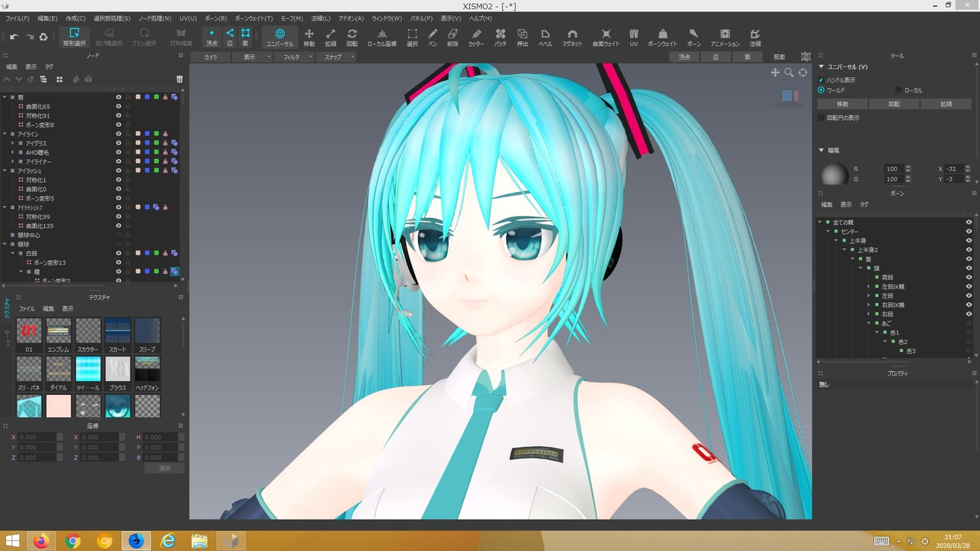Click the environment R value field

(893, 168)
